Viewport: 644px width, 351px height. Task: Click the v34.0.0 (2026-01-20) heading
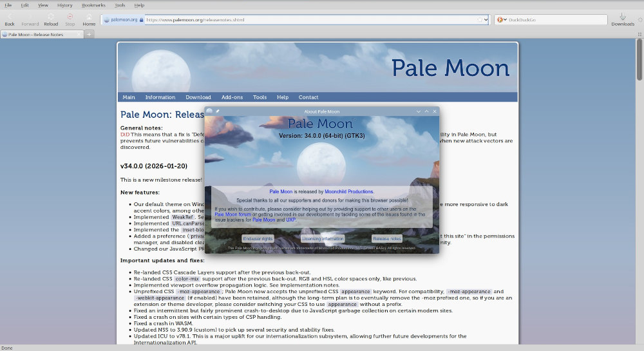154,166
